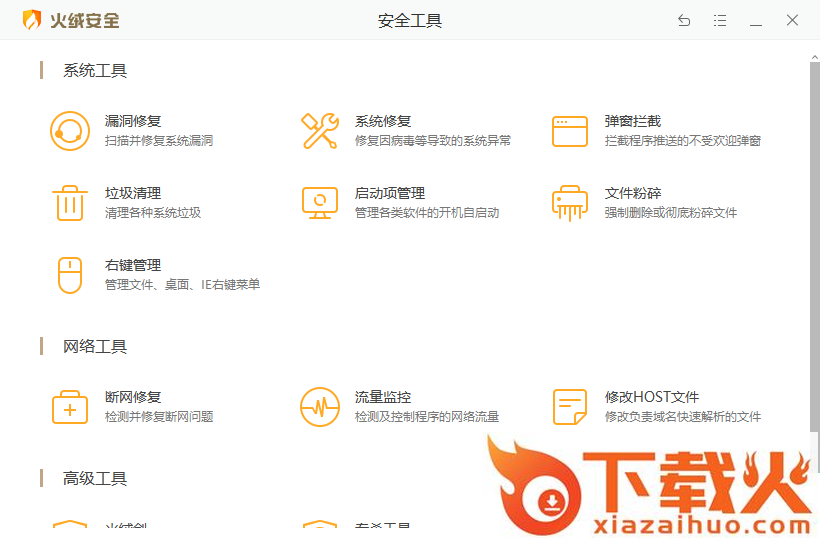Minimize the 安全工具 window
820x540 pixels.
(x=756, y=20)
